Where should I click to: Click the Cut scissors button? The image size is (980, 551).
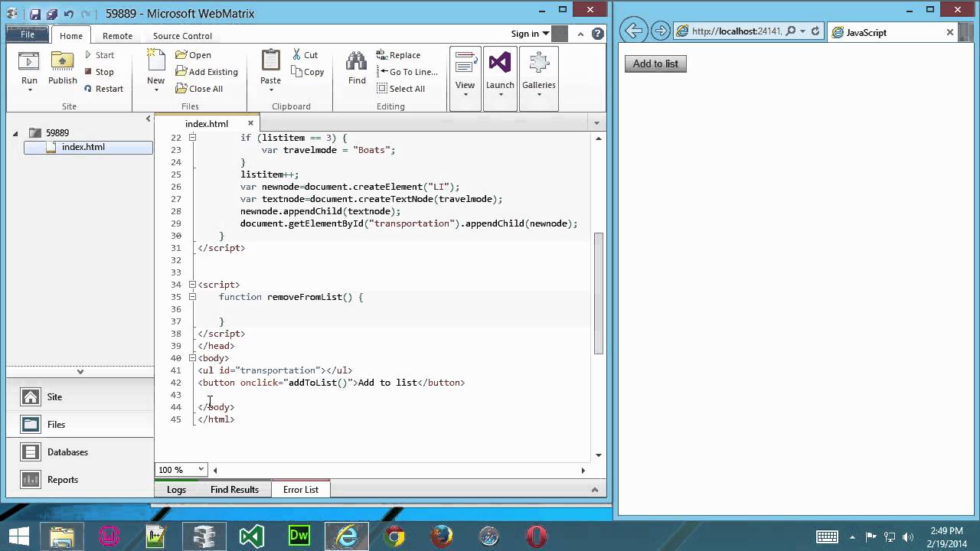(305, 55)
